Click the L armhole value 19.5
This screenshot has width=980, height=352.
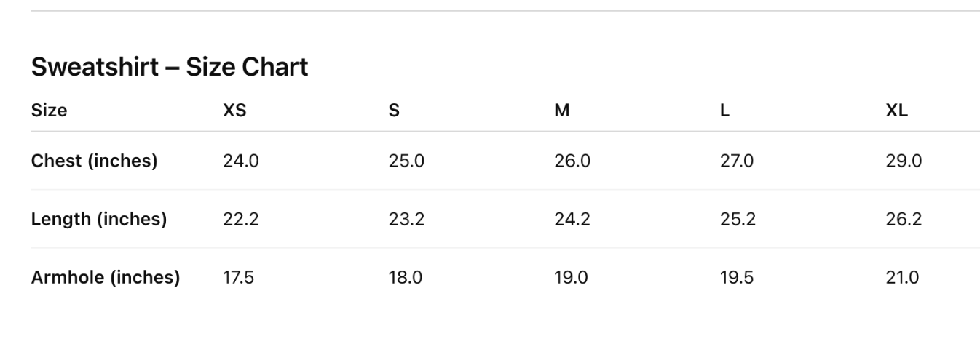(x=737, y=277)
